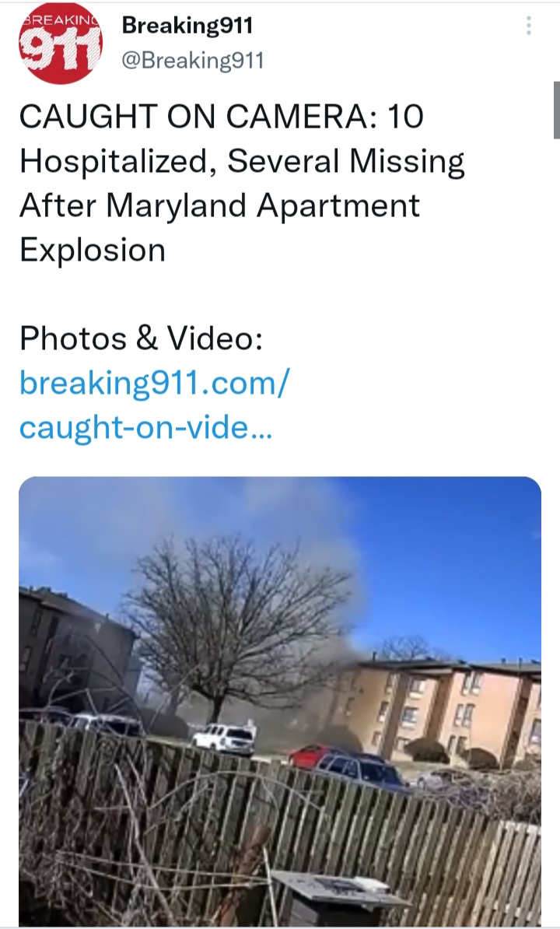Follow the breaking911.com/ article link
Screen dimensions: 560x929
[x=155, y=383]
